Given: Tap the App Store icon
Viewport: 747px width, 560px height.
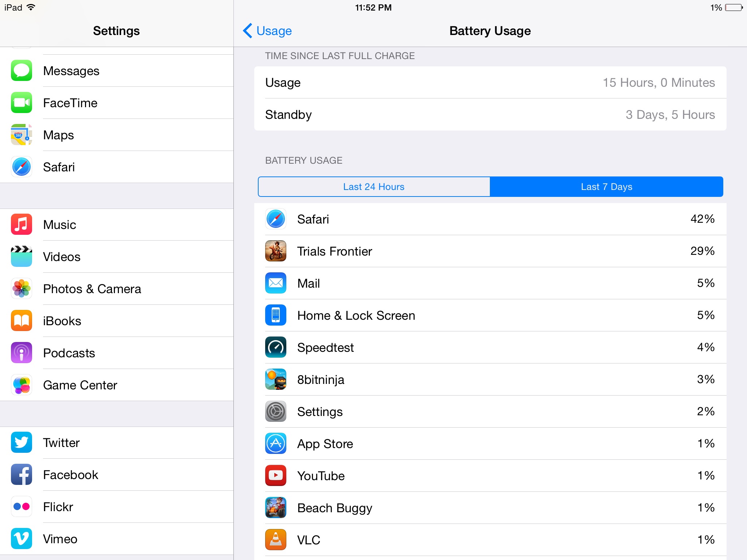Looking at the screenshot, I should [x=276, y=444].
